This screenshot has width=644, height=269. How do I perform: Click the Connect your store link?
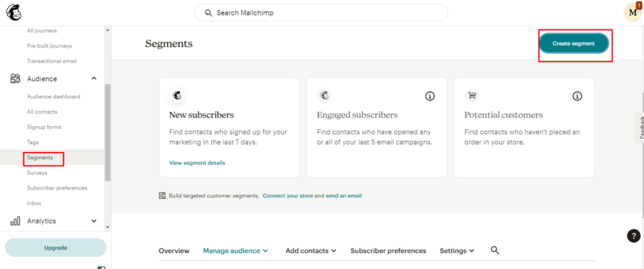point(287,196)
